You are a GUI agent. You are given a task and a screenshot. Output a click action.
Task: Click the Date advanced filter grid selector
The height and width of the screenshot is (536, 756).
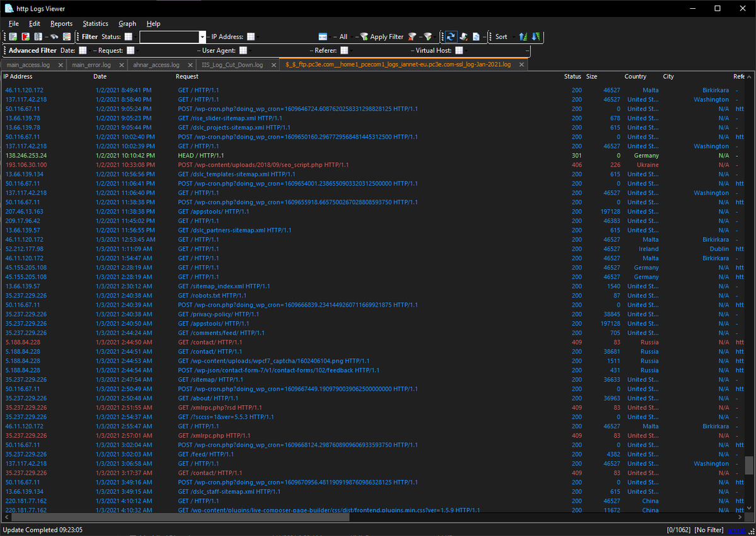(83, 50)
